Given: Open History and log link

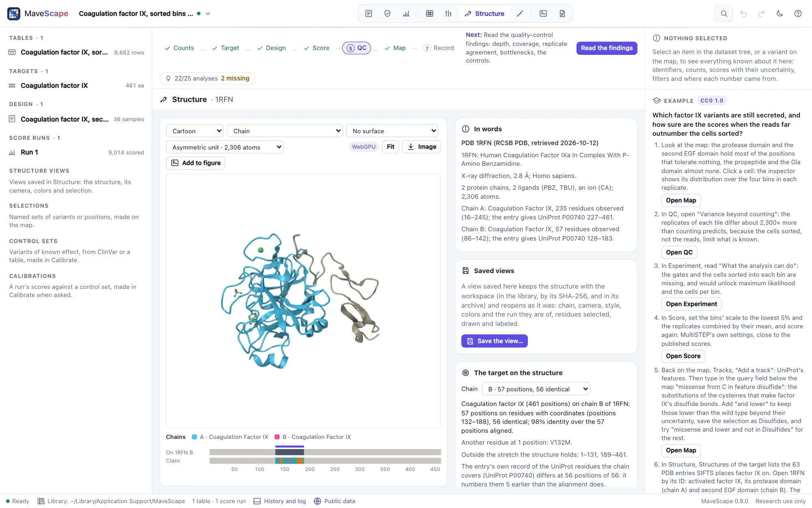Looking at the screenshot, I should (x=280, y=501).
